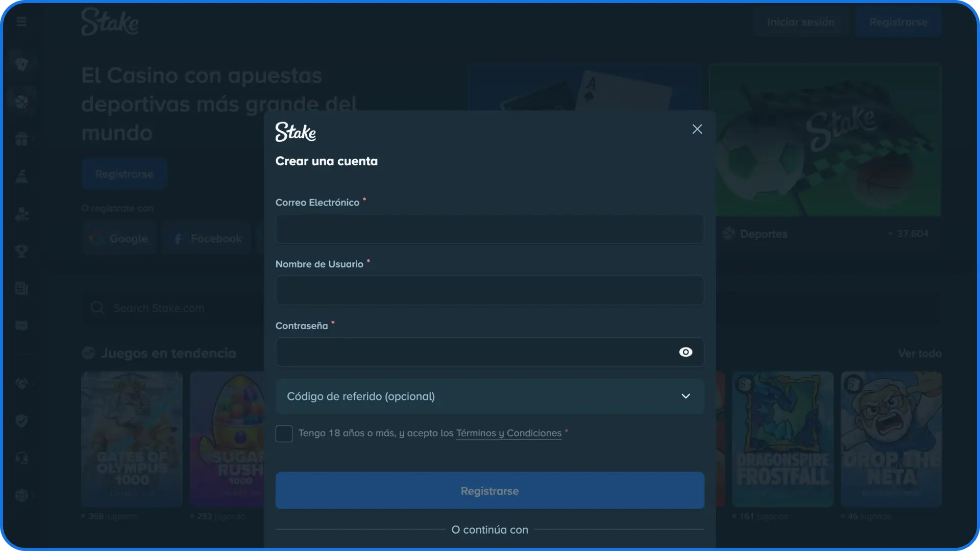Click the Crear una cuenta title
Screen dimensions: 980x551
[x=327, y=161]
